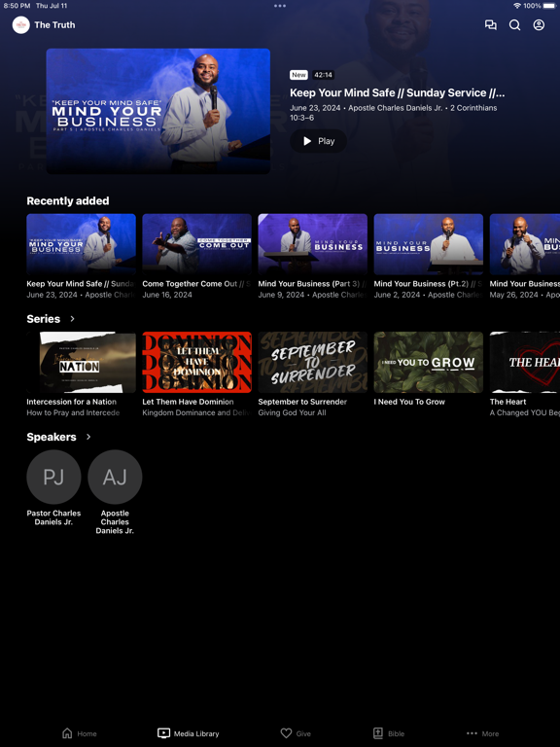560x747 pixels.
Task: Open Apostle Charles Daniels Jr. speaker name
Action: click(x=115, y=521)
